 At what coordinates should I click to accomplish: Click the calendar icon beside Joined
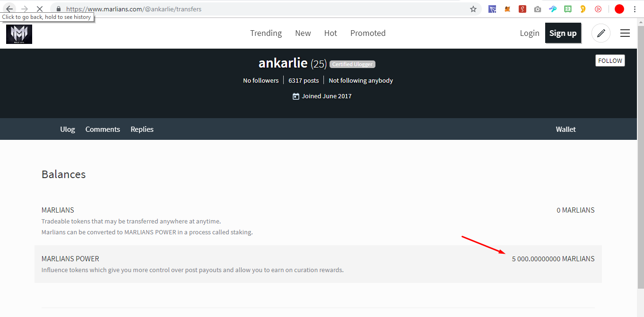[296, 96]
